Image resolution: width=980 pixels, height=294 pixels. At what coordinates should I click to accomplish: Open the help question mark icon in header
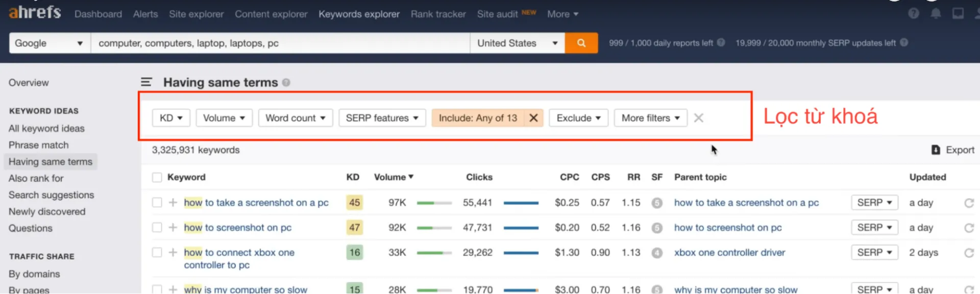coord(913,14)
